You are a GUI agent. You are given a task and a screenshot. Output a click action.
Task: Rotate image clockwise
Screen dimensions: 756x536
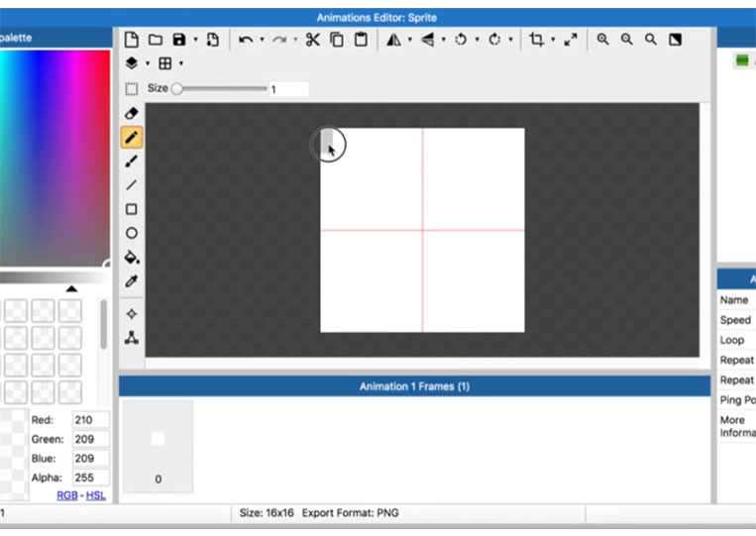click(494, 40)
